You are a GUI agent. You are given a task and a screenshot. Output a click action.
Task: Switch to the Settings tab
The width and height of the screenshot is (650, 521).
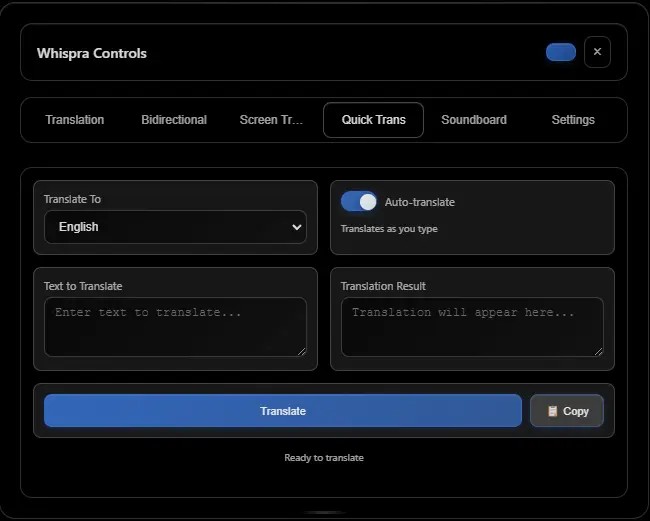[573, 120]
